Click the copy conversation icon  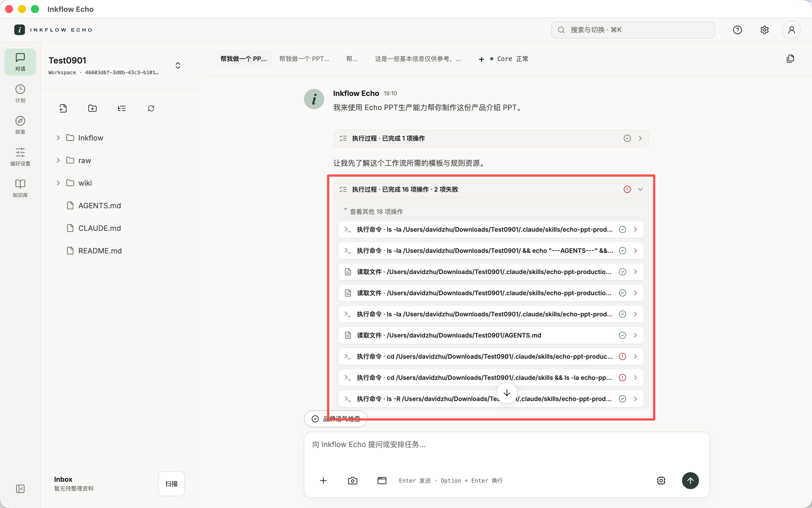(x=790, y=59)
